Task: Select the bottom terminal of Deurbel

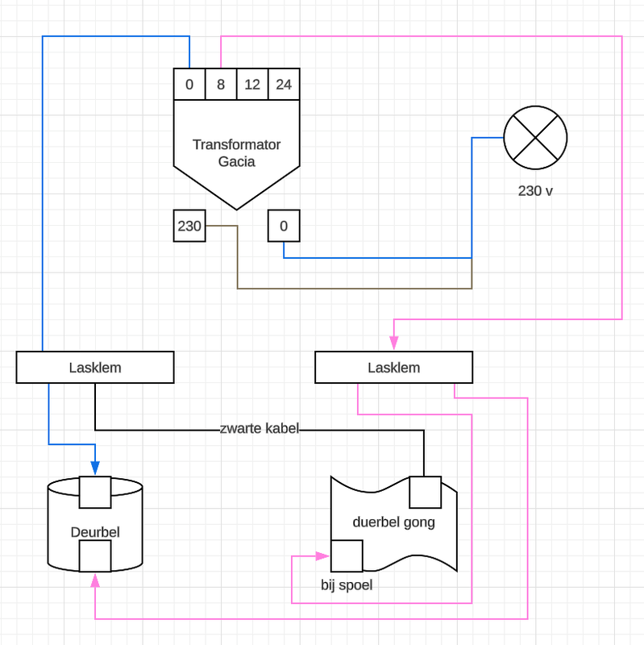Action: tap(95, 556)
